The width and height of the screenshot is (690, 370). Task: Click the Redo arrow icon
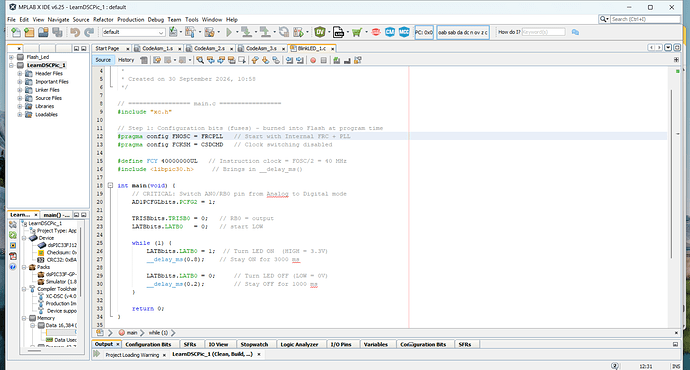click(89, 32)
